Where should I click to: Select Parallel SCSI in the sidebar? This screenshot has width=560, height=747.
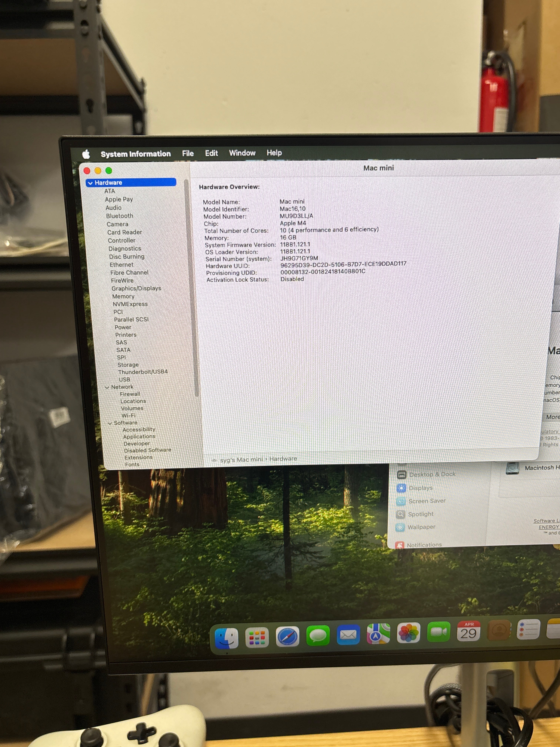(x=131, y=319)
